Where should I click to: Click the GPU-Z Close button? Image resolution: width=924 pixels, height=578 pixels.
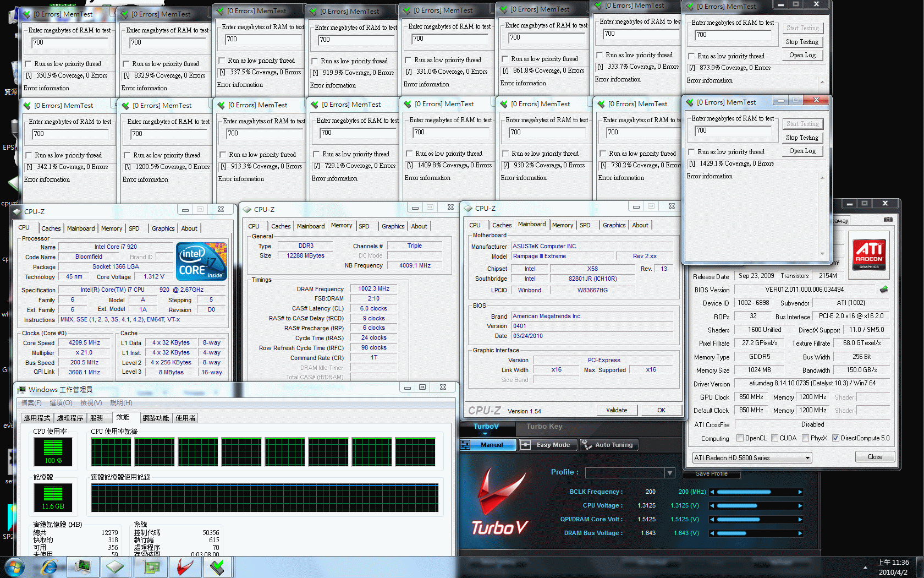[x=875, y=457]
